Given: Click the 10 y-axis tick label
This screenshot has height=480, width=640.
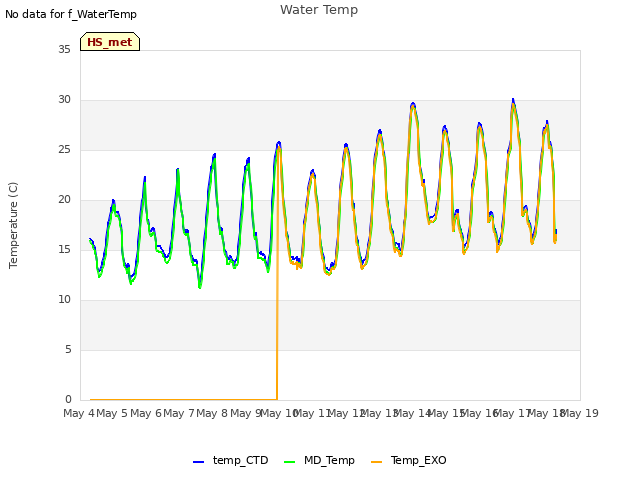Looking at the screenshot, I should click(64, 300).
